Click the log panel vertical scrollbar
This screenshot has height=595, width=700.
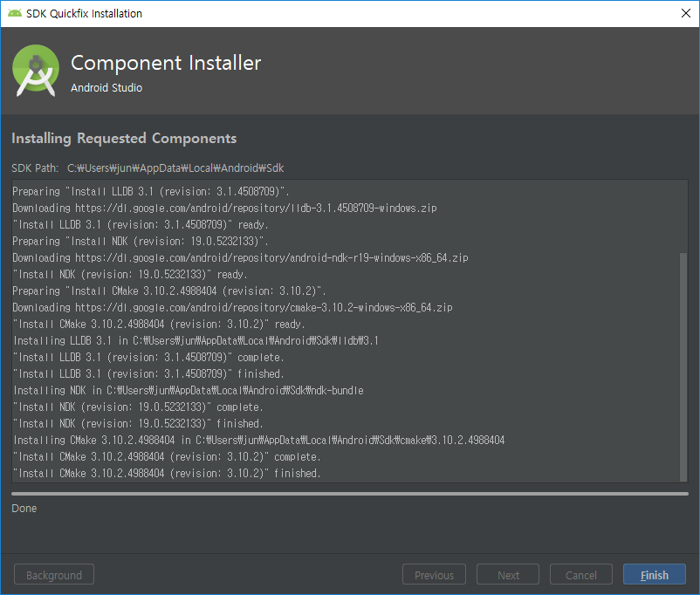(683, 367)
